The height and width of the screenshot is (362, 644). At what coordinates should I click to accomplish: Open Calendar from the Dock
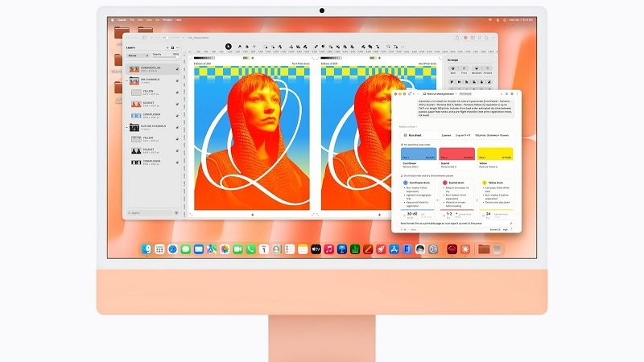point(264,249)
